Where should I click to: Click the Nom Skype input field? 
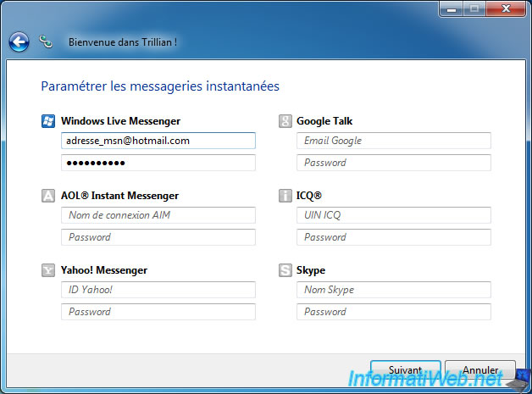coord(394,290)
